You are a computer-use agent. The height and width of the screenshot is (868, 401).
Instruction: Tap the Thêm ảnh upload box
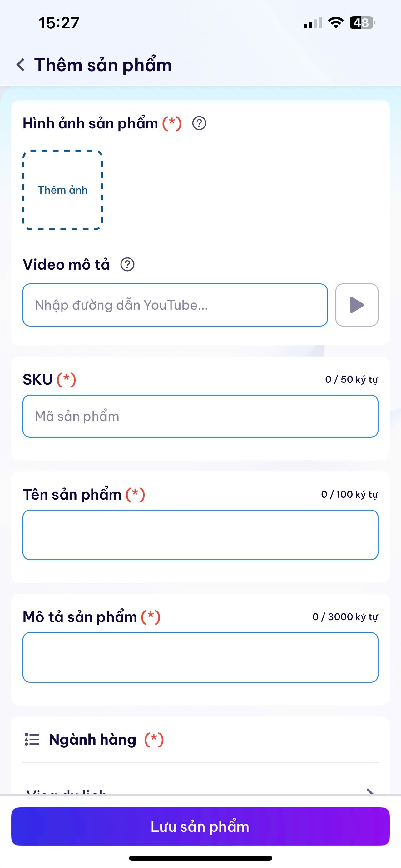pyautogui.click(x=63, y=190)
